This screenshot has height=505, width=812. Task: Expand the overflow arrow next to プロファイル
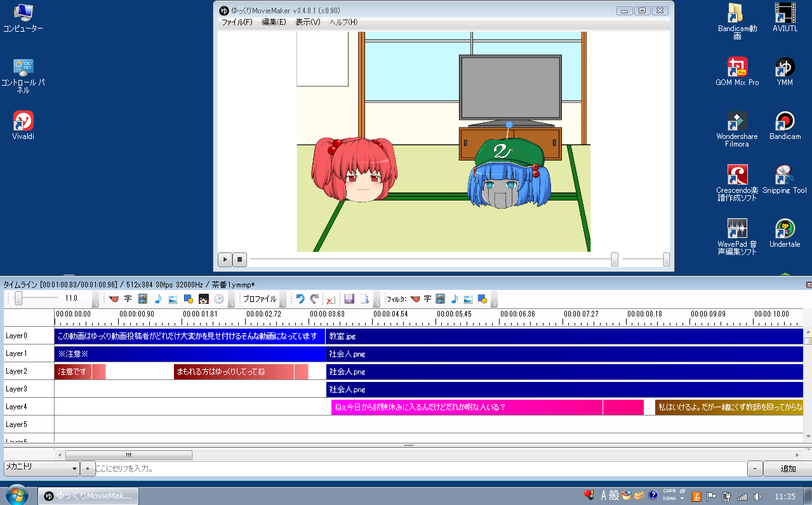283,299
